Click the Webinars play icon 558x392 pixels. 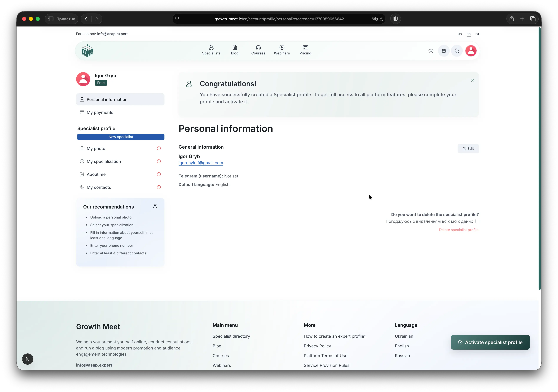tap(282, 47)
